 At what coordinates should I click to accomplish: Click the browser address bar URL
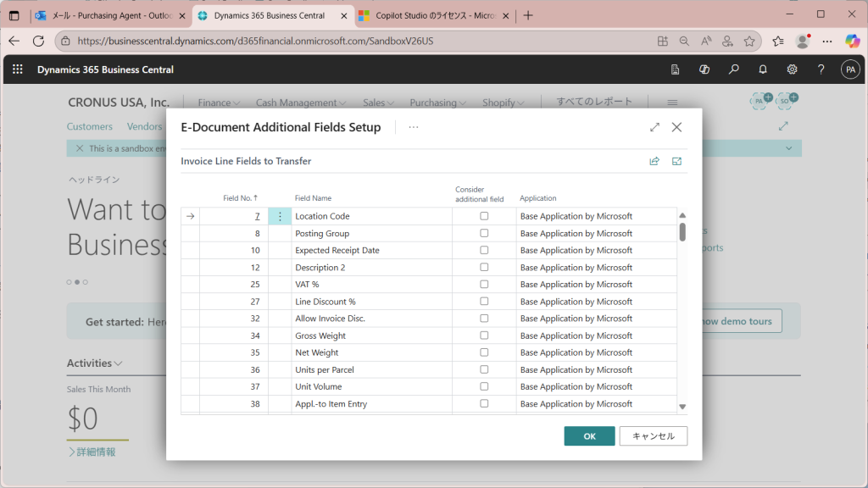point(255,41)
